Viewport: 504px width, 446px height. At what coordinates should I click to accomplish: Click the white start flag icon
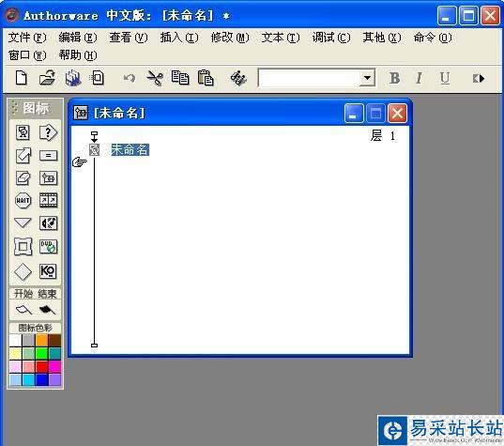(x=23, y=310)
